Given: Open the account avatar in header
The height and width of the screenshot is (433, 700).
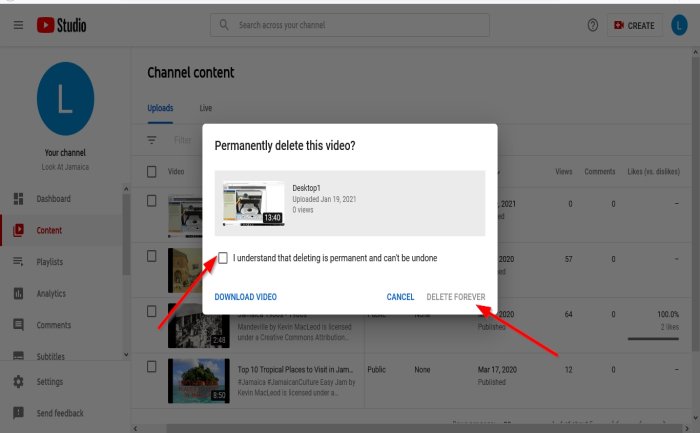Looking at the screenshot, I should pyautogui.click(x=679, y=25).
